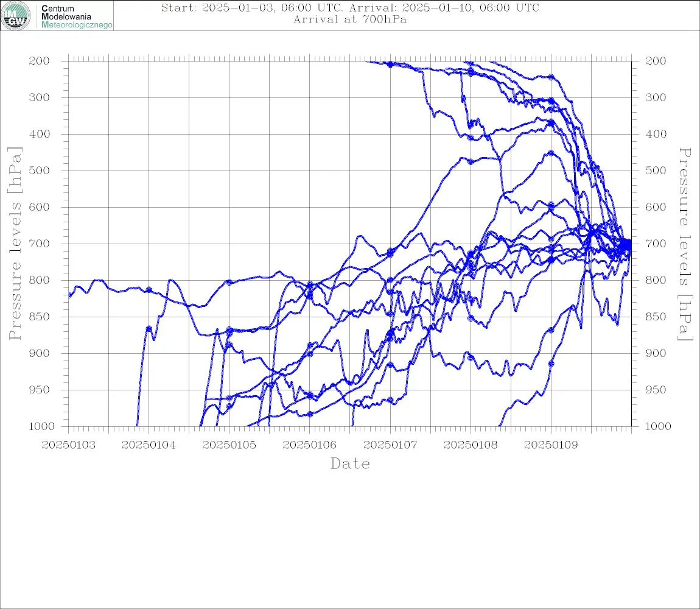Click the 20250106 marker near 985 hPa
Image resolution: width=700 pixels, height=609 pixels.
[310, 414]
